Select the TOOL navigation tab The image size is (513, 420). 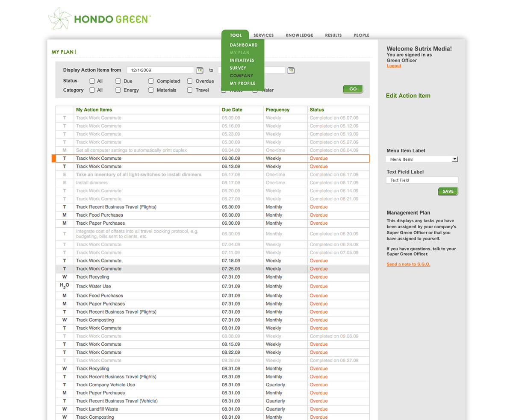pyautogui.click(x=236, y=35)
